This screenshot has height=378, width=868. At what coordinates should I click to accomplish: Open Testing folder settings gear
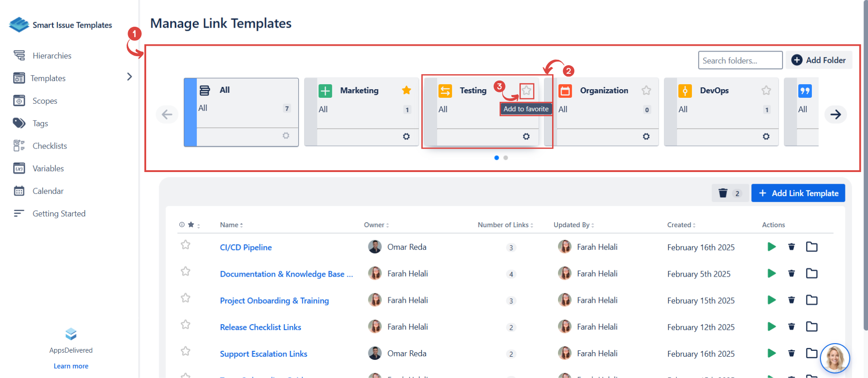point(526,136)
